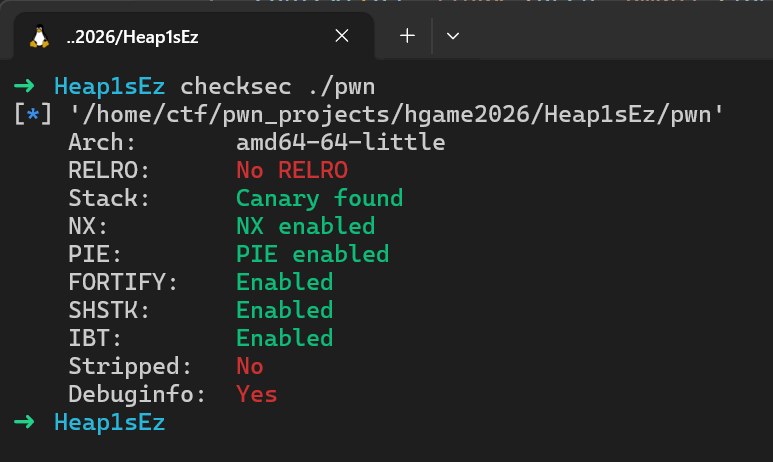Open a new terminal tab with plus

[x=407, y=36]
